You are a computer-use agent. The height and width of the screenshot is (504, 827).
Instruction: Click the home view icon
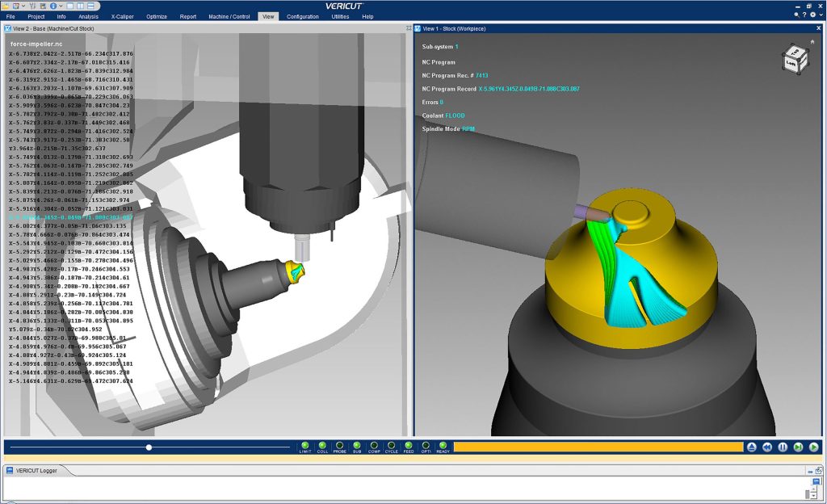[x=812, y=40]
